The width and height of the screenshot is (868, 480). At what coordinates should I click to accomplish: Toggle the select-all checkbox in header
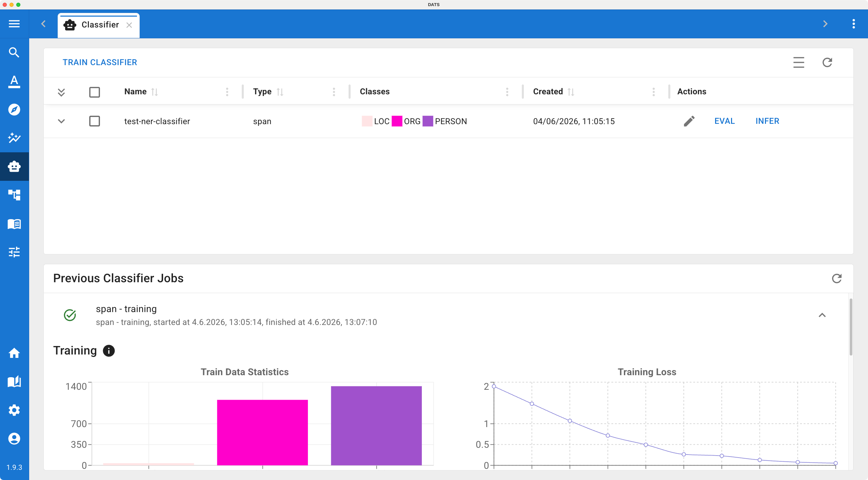(x=95, y=92)
